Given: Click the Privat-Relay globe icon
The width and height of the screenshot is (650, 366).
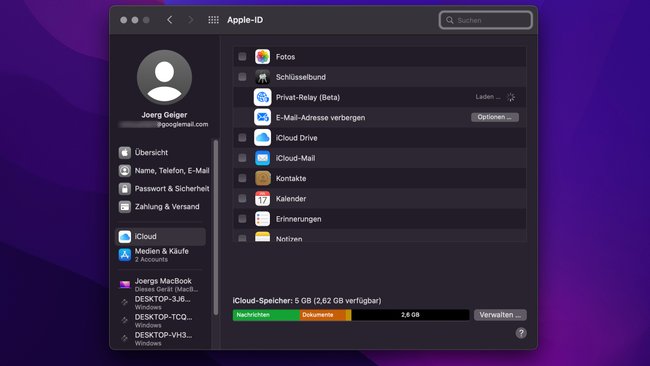Looking at the screenshot, I should pyautogui.click(x=262, y=97).
